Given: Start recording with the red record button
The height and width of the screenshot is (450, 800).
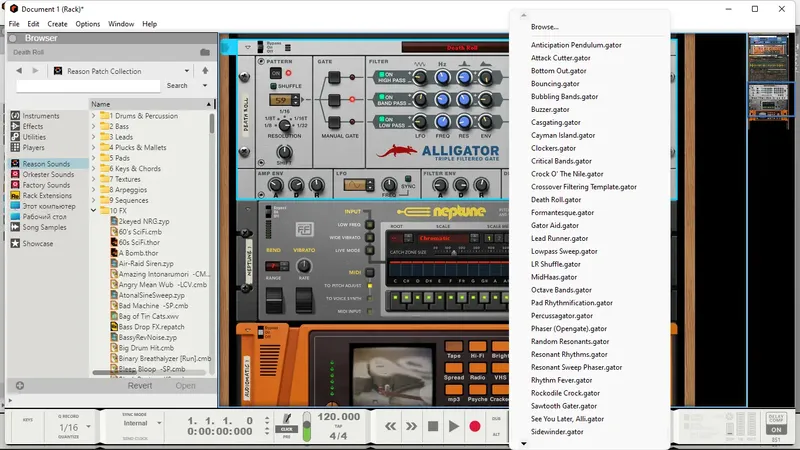Looking at the screenshot, I should click(474, 426).
